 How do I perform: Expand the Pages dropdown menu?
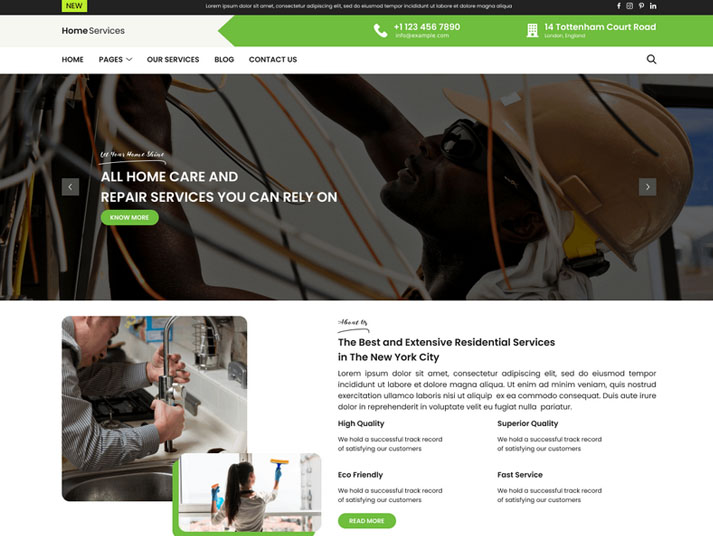point(115,60)
